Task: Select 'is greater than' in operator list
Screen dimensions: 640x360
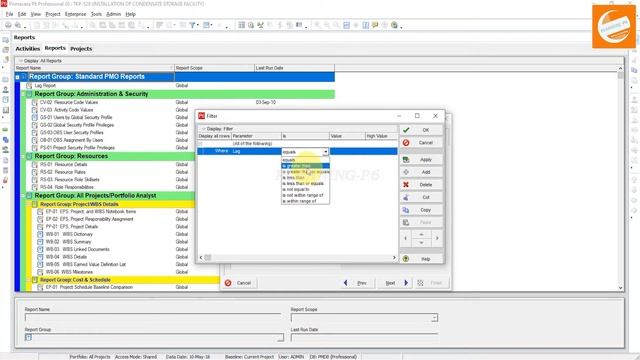Action: [x=306, y=166]
